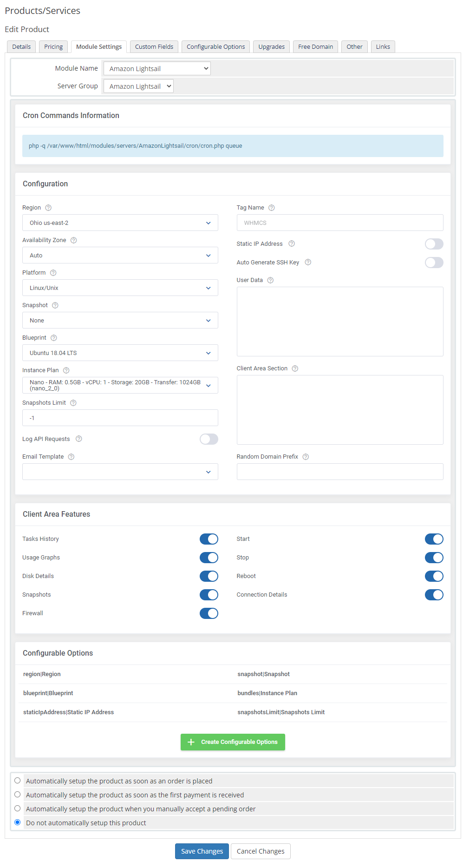The image size is (463, 868).
Task: Click the bundles|Instance Plan option text
Action: [267, 693]
